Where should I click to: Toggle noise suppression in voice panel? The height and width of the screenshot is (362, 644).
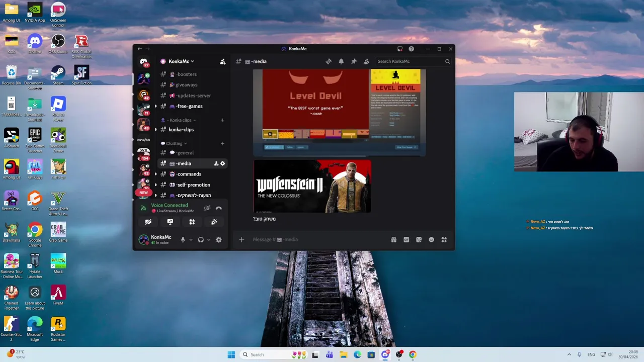coord(207,208)
